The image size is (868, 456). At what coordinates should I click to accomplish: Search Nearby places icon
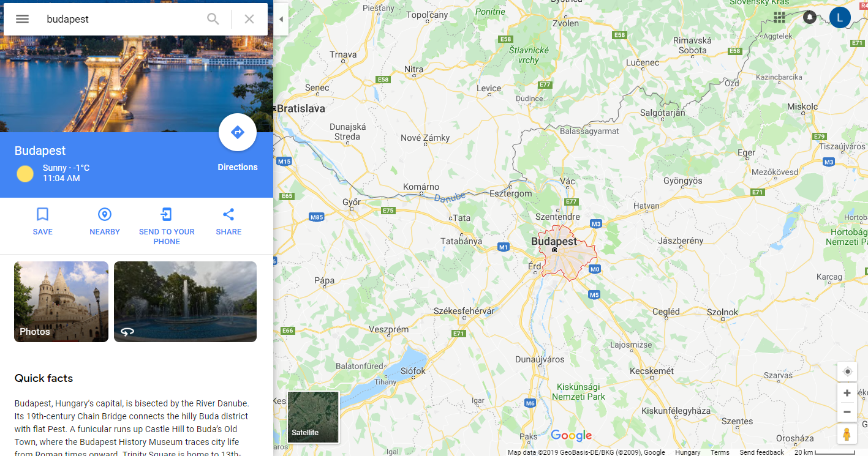[105, 214]
